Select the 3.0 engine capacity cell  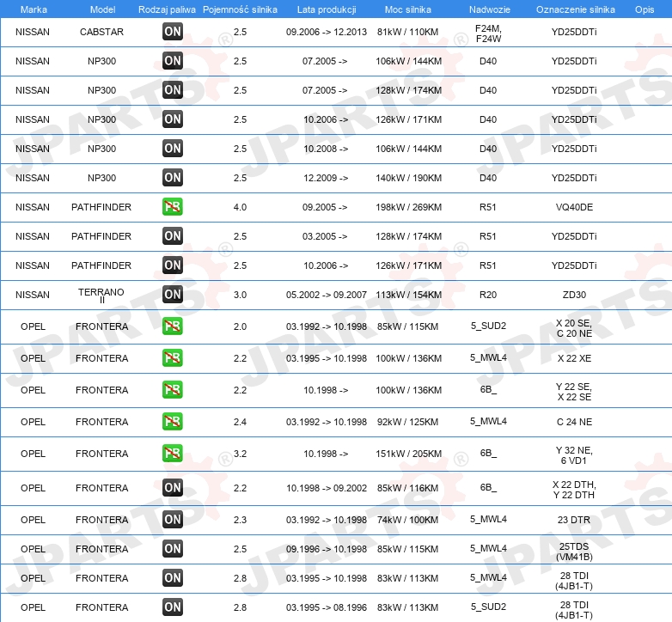point(240,295)
